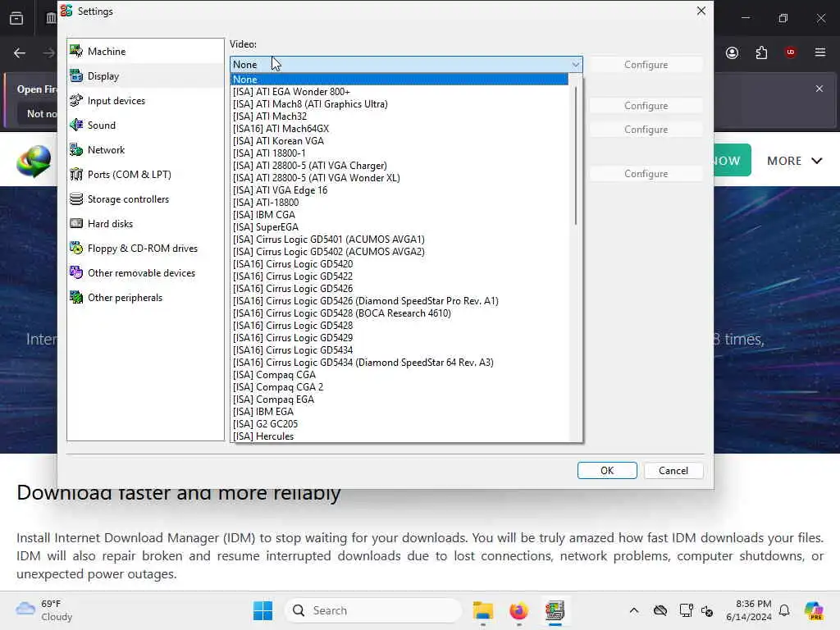
Task: Select [ISA] ATI Korean VGA
Action: 399,141
